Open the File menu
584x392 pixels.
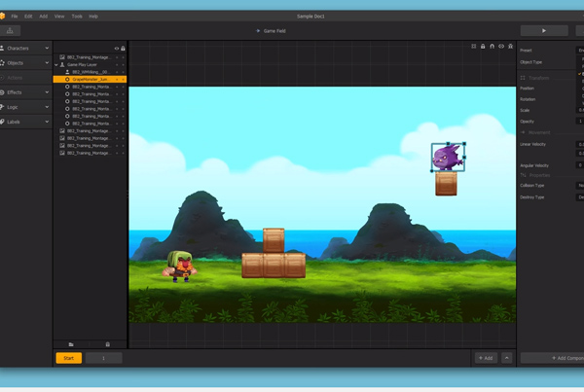[15, 17]
